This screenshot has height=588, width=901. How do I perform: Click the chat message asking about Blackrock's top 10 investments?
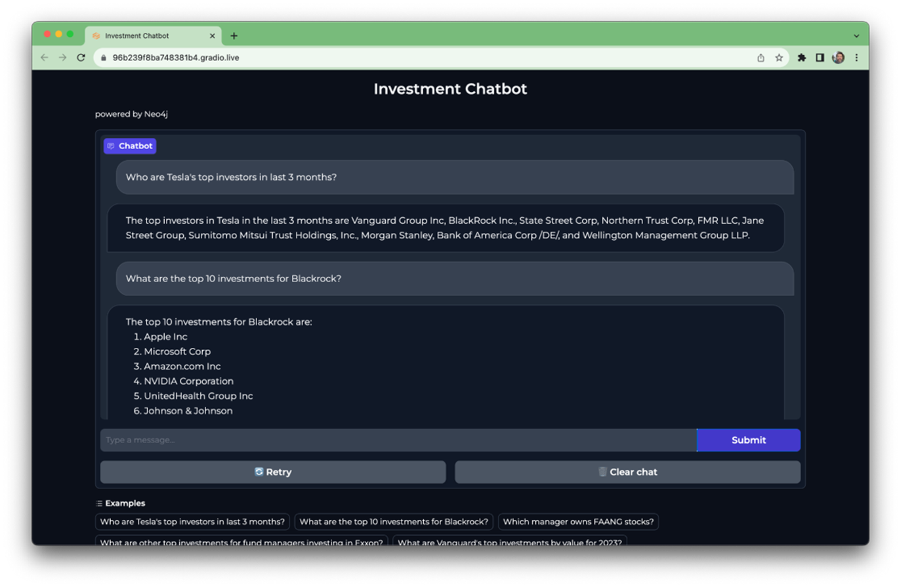click(455, 278)
